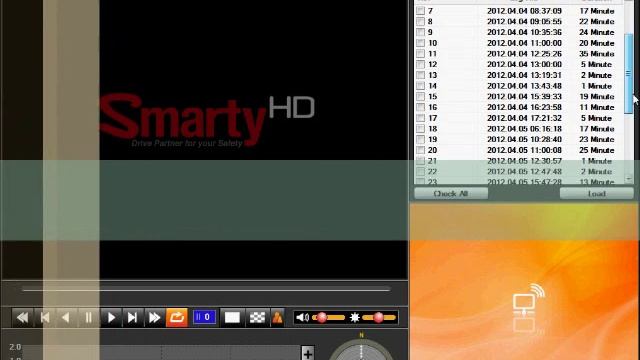Viewport: 640px width, 360px height.
Task: Click the Check All button
Action: click(451, 193)
